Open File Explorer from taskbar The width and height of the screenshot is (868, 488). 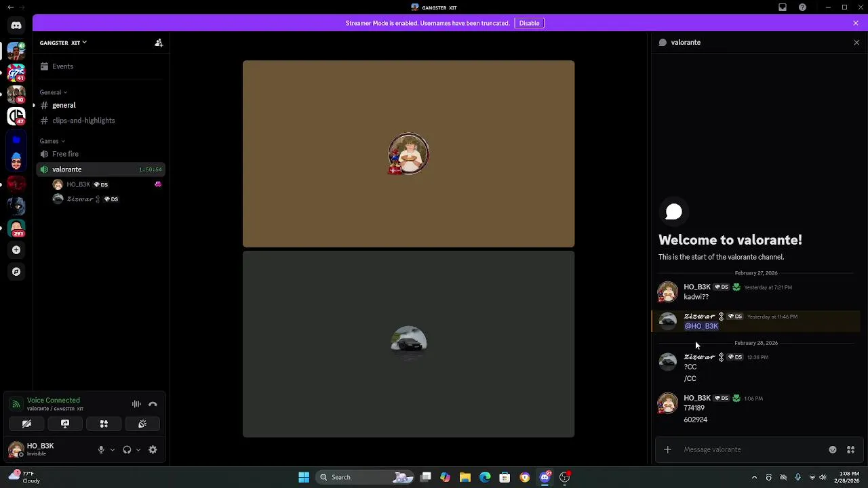(x=465, y=477)
